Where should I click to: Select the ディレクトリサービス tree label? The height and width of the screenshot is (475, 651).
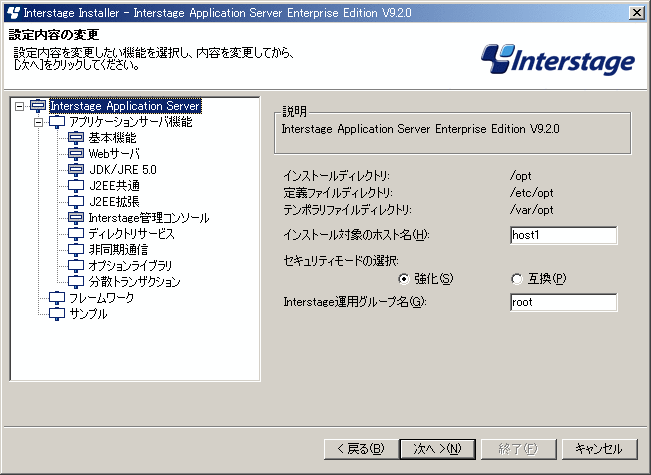coord(132,234)
